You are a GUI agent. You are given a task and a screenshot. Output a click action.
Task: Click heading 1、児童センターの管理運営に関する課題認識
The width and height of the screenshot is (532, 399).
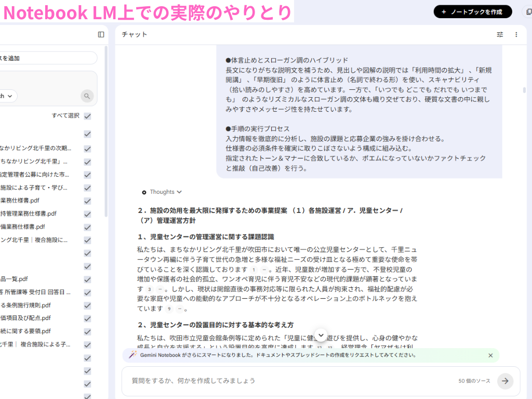tap(206, 237)
